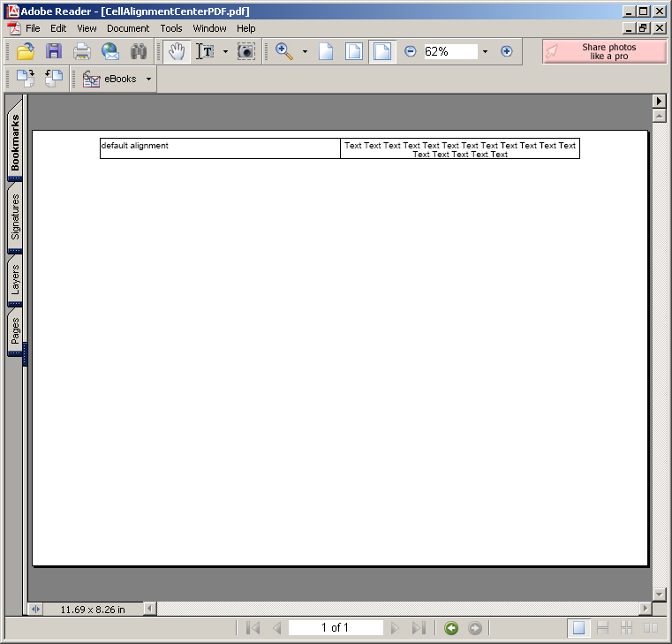The width and height of the screenshot is (672, 644).
Task: Open the Tools menu
Action: [171, 28]
